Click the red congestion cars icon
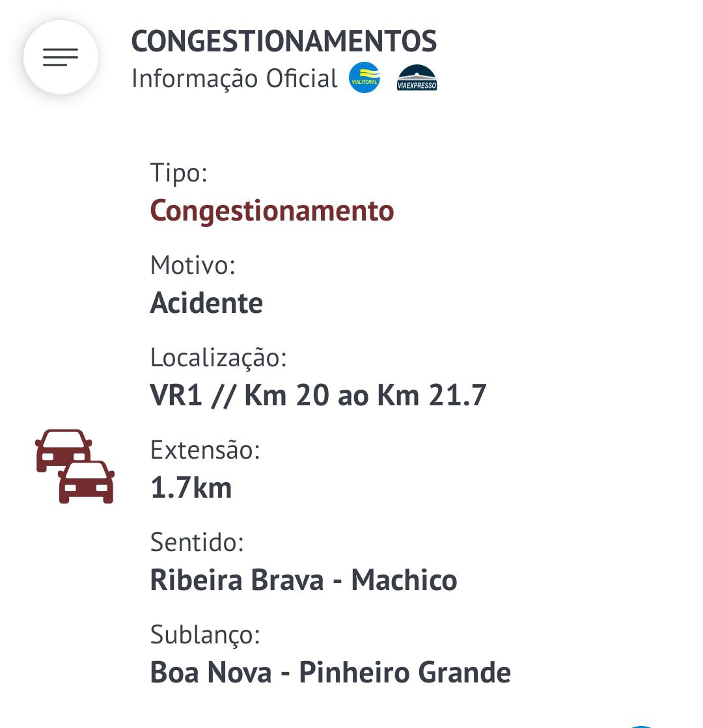The image size is (703, 728). 75,466
